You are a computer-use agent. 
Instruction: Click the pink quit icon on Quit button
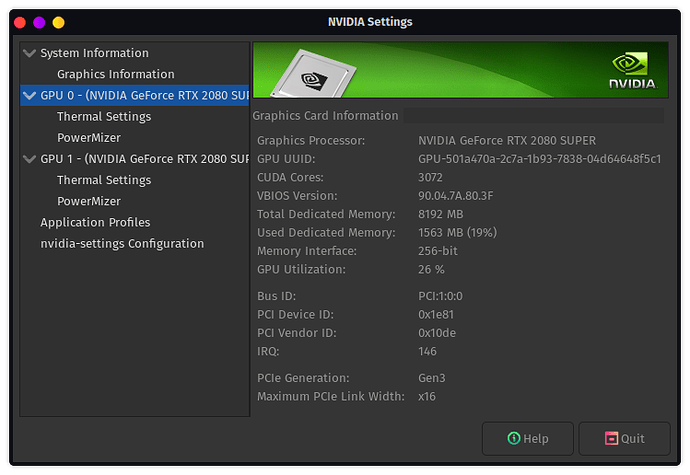tap(611, 438)
